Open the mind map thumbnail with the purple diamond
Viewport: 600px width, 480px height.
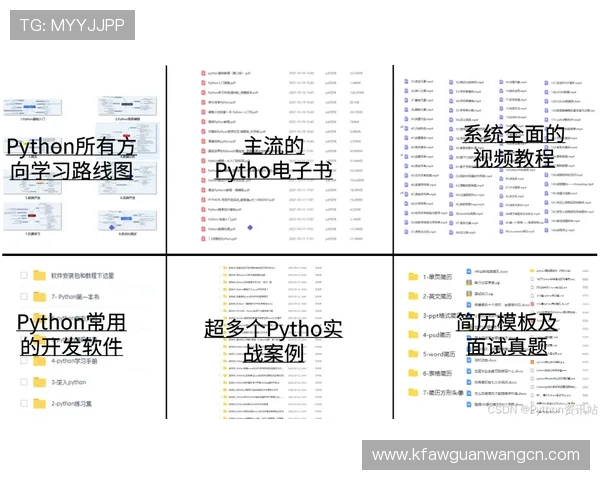click(127, 220)
